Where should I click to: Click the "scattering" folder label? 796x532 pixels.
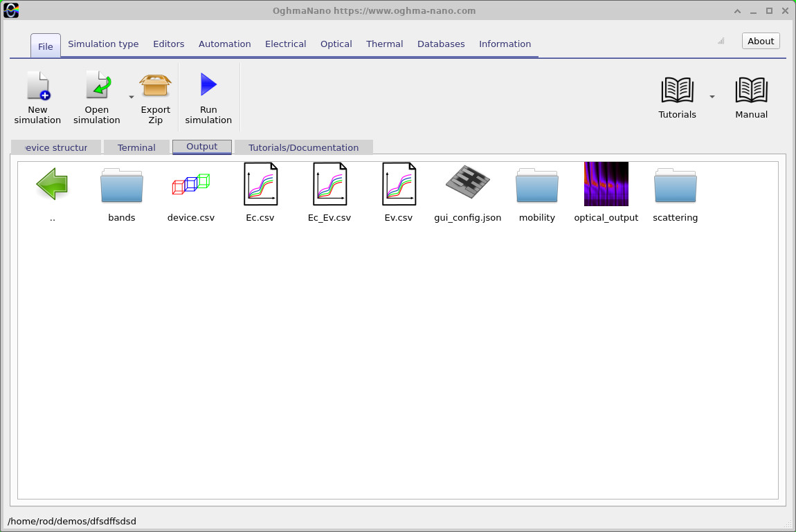point(675,217)
